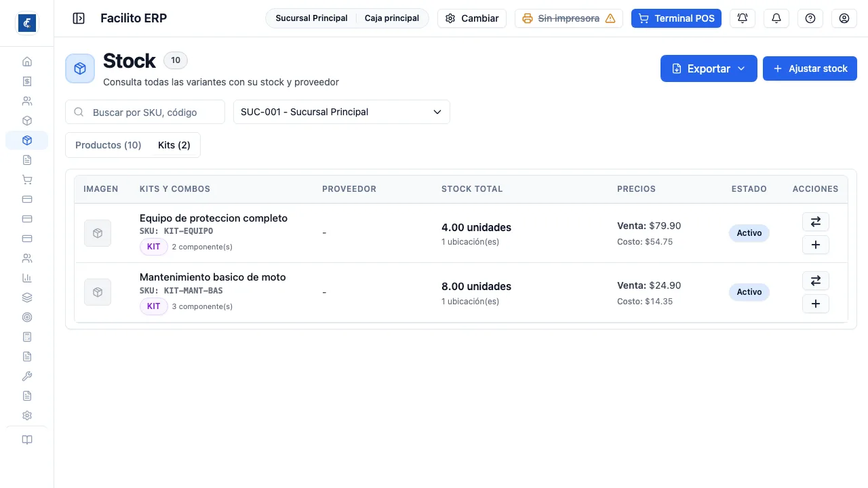
Task: Switch to the Productos (10) tab
Action: (x=108, y=145)
